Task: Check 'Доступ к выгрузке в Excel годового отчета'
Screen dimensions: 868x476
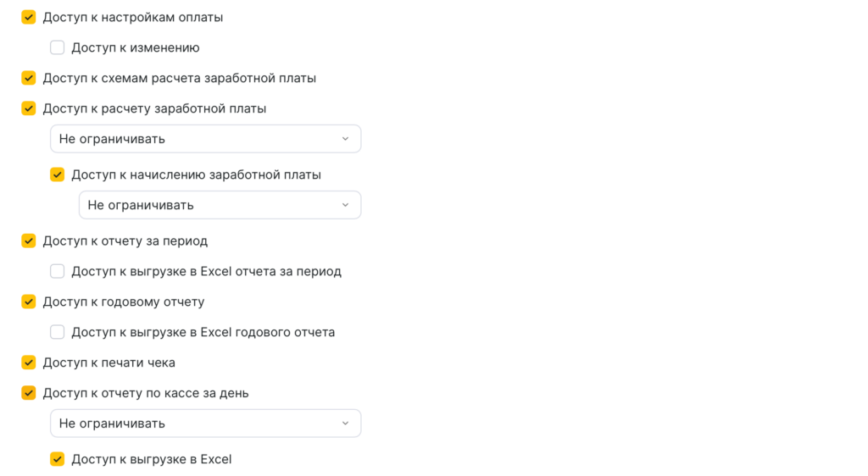Action: point(58,332)
